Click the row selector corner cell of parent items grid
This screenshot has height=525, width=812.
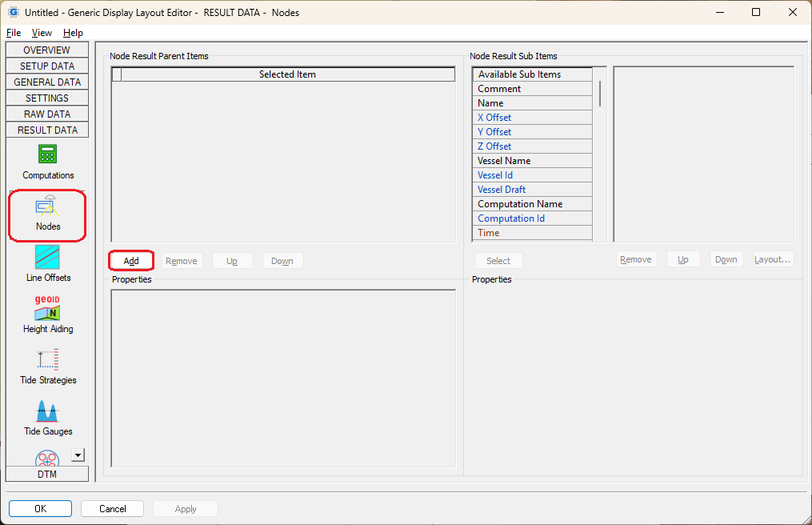click(x=117, y=74)
